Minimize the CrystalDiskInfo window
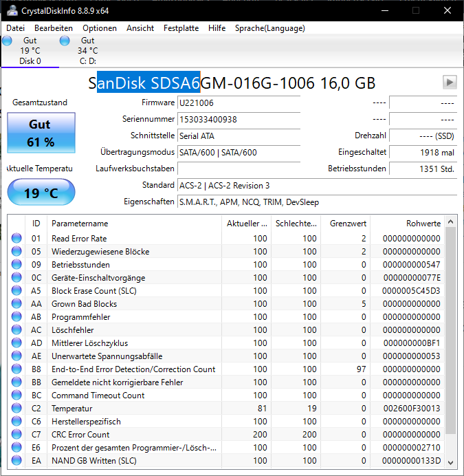Image resolution: width=464 pixels, height=476 pixels. coord(385,10)
